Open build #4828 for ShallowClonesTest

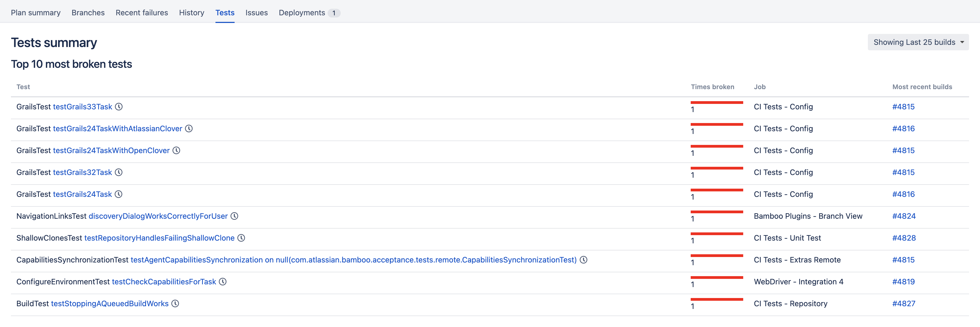[903, 238]
